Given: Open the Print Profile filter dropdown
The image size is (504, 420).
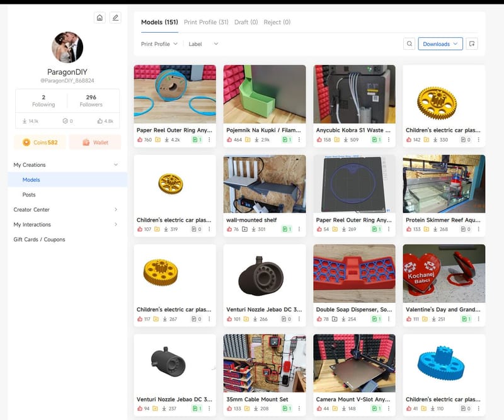Looking at the screenshot, I should coord(159,44).
